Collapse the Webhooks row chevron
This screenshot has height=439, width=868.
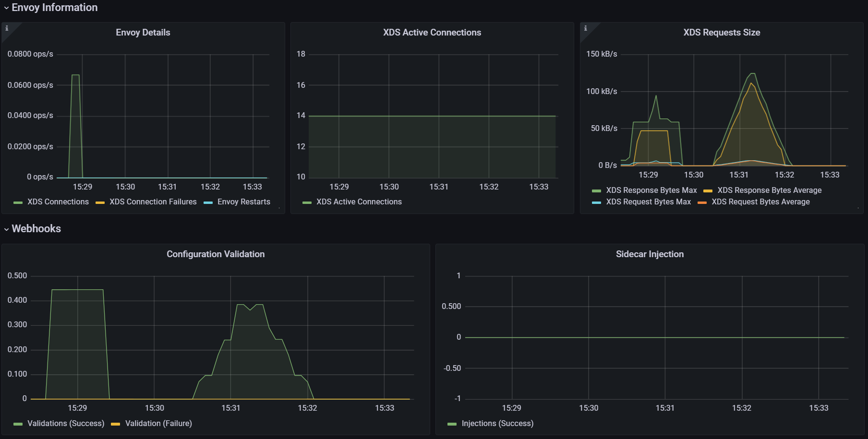(6, 229)
